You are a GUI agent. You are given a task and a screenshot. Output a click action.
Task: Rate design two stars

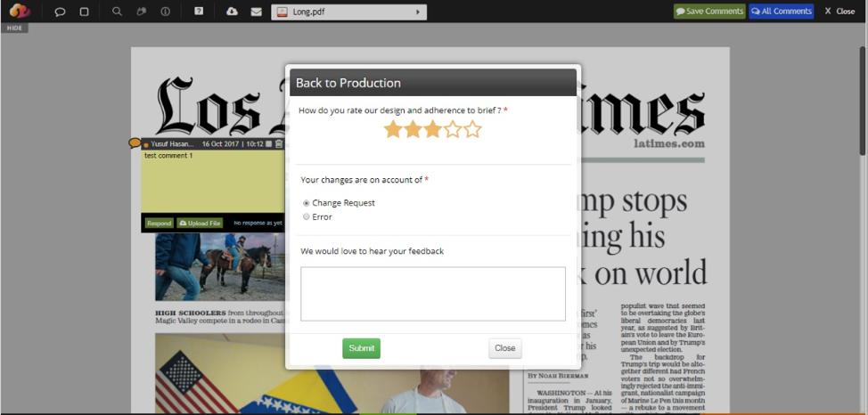tap(413, 129)
